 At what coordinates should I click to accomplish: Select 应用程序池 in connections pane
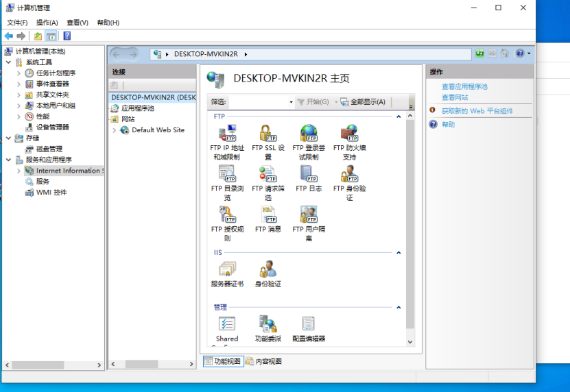[x=137, y=108]
